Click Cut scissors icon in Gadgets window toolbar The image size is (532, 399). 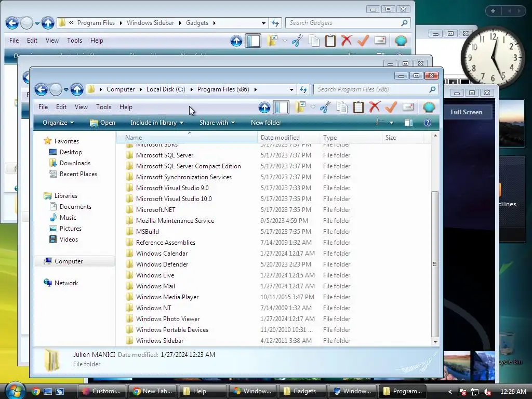pos(297,41)
